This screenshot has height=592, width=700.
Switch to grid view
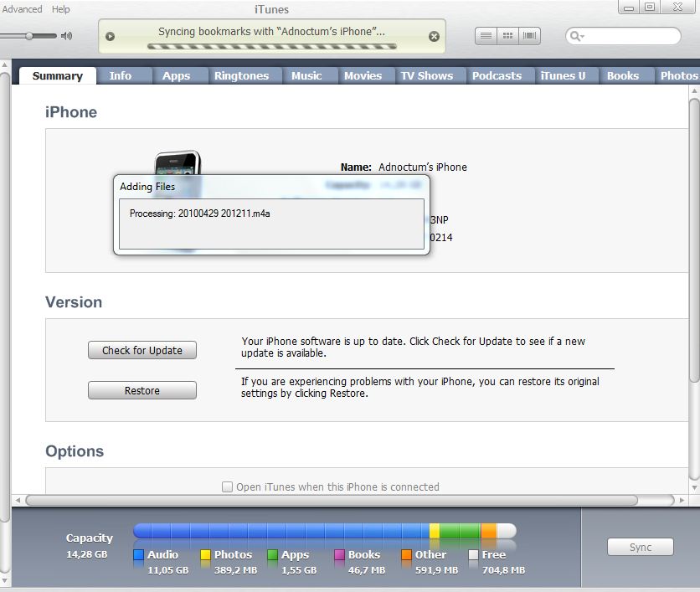tap(507, 36)
